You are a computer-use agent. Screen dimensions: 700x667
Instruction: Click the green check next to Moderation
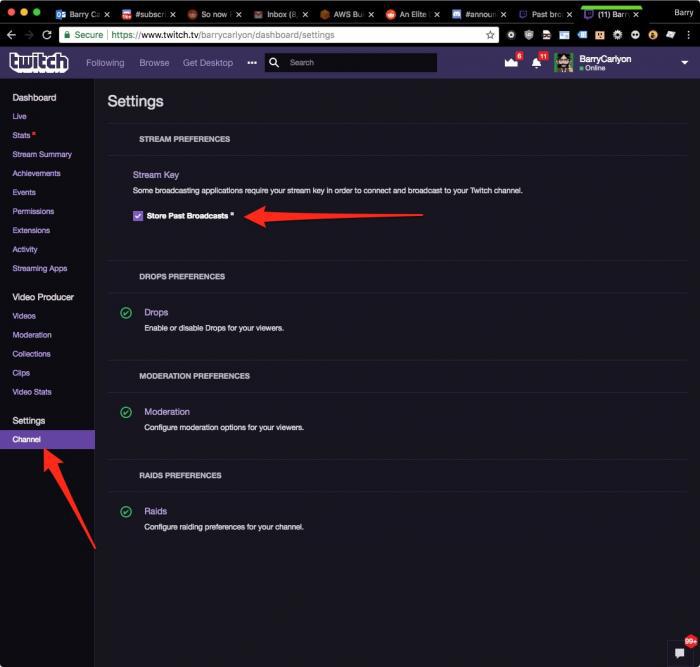pos(126,412)
